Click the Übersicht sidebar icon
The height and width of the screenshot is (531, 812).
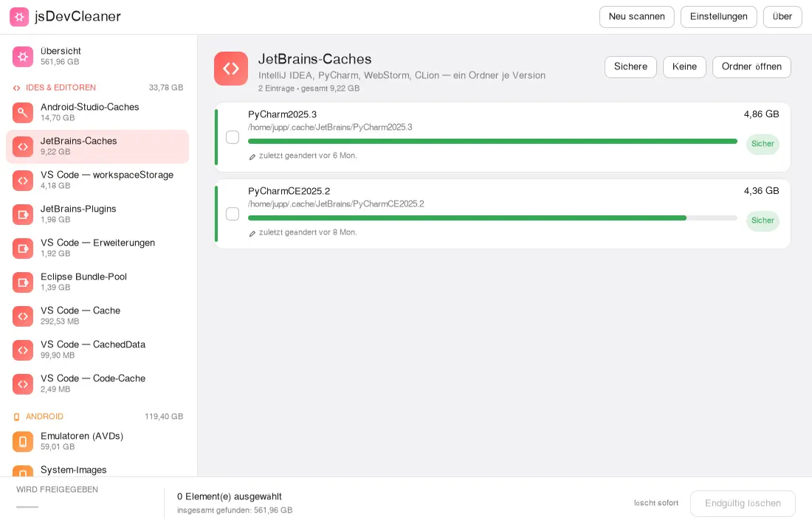pyautogui.click(x=23, y=56)
